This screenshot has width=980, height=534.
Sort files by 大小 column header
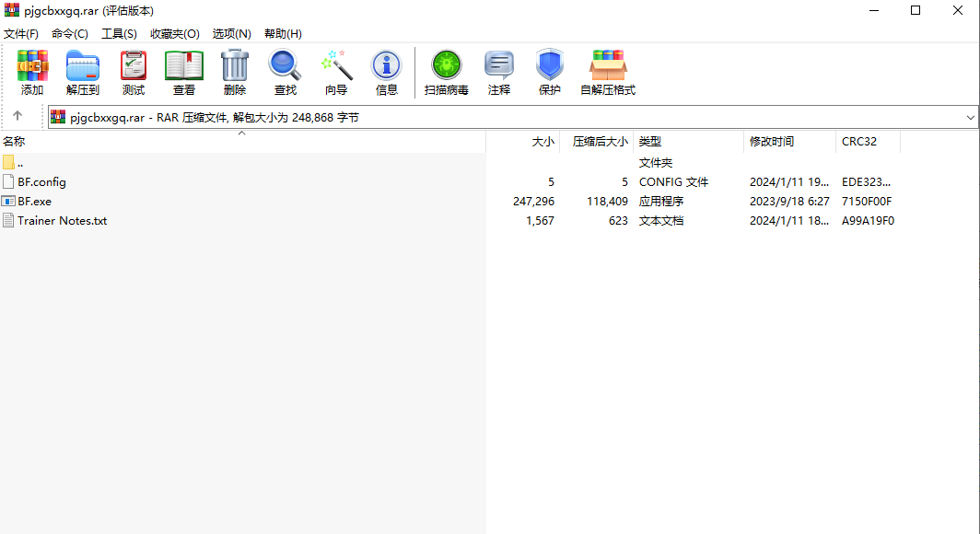pyautogui.click(x=542, y=142)
